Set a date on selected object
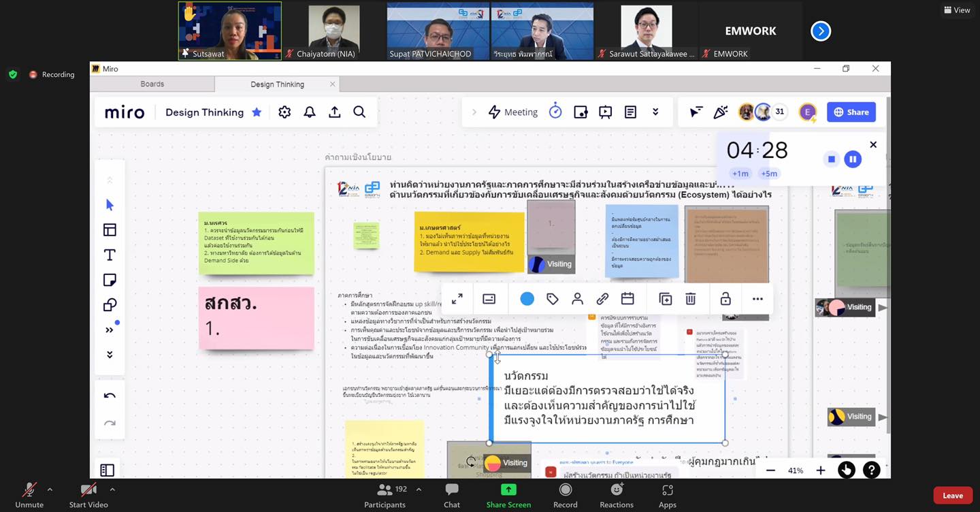980x512 pixels. coord(627,299)
